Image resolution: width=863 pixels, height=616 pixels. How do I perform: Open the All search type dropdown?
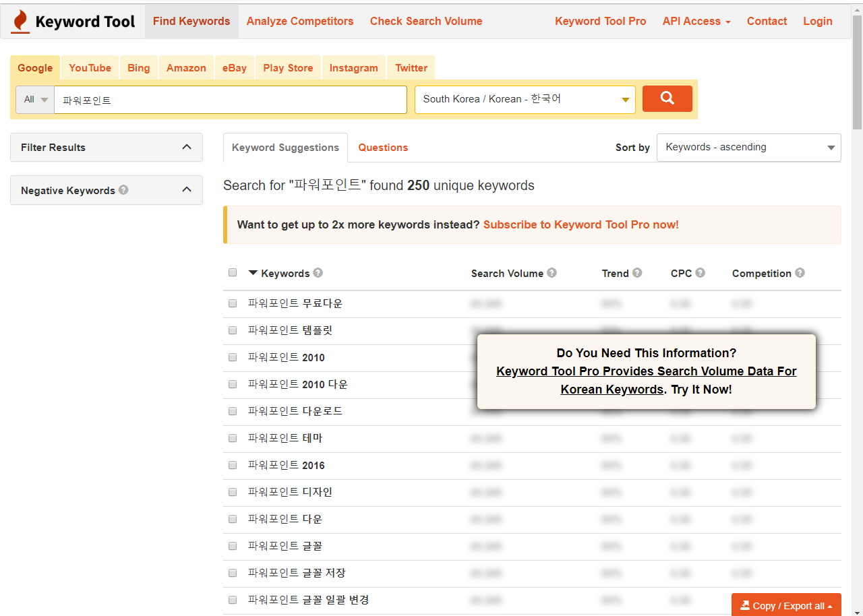pos(35,99)
